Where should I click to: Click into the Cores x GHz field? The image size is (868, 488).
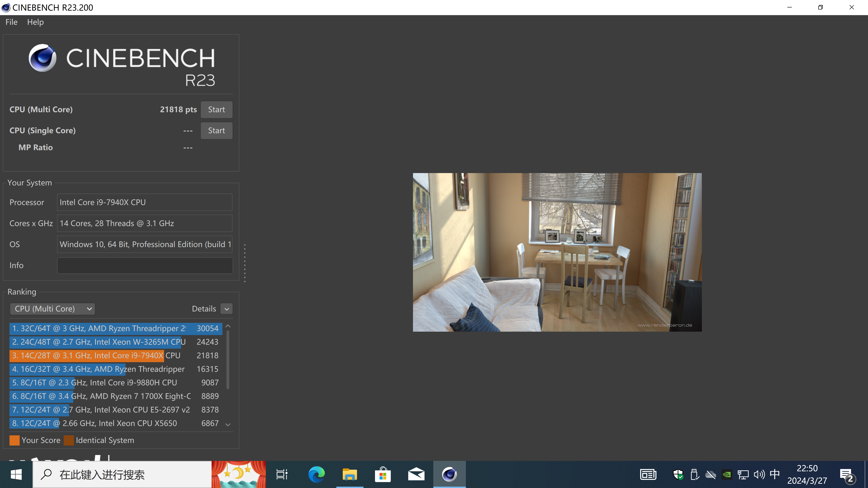click(x=145, y=223)
